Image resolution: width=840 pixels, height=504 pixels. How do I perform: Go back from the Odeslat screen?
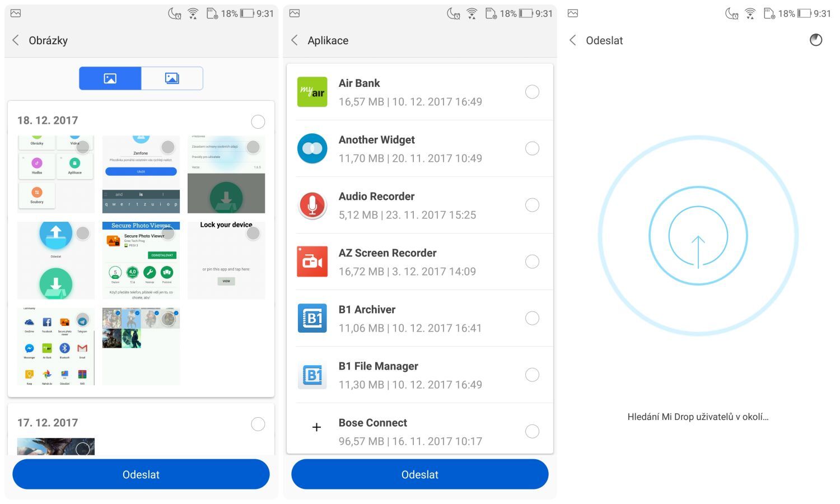(572, 40)
